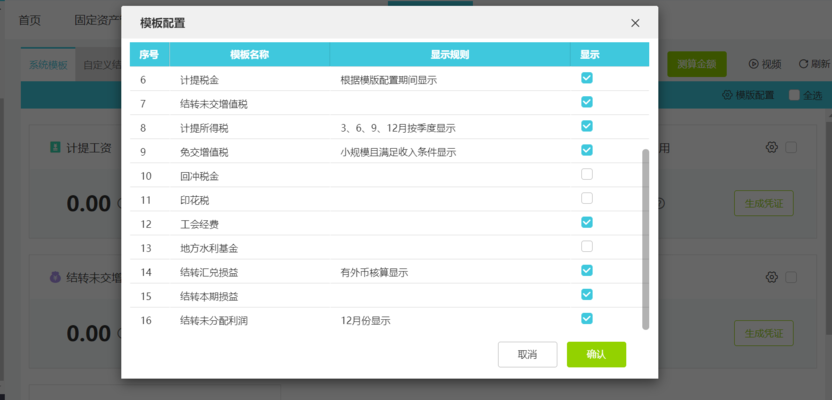The width and height of the screenshot is (832, 400).
Task: Click the 测算金额 button in background
Action: [697, 64]
